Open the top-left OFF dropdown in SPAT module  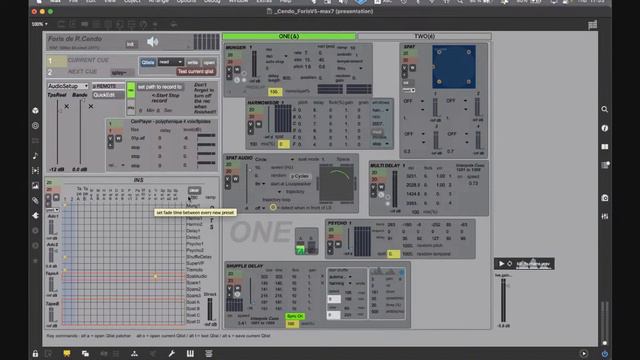point(413,101)
